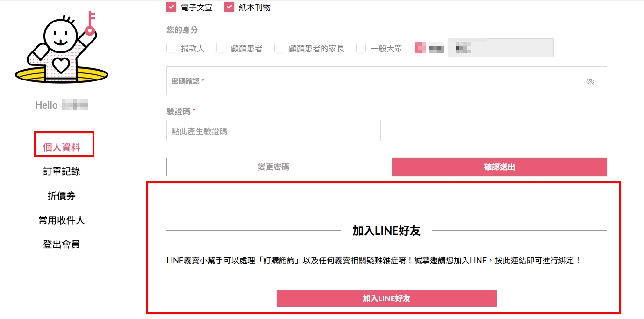Select the 顱顏患者的家長 checkbox
This screenshot has height=319, width=644.
[279, 48]
